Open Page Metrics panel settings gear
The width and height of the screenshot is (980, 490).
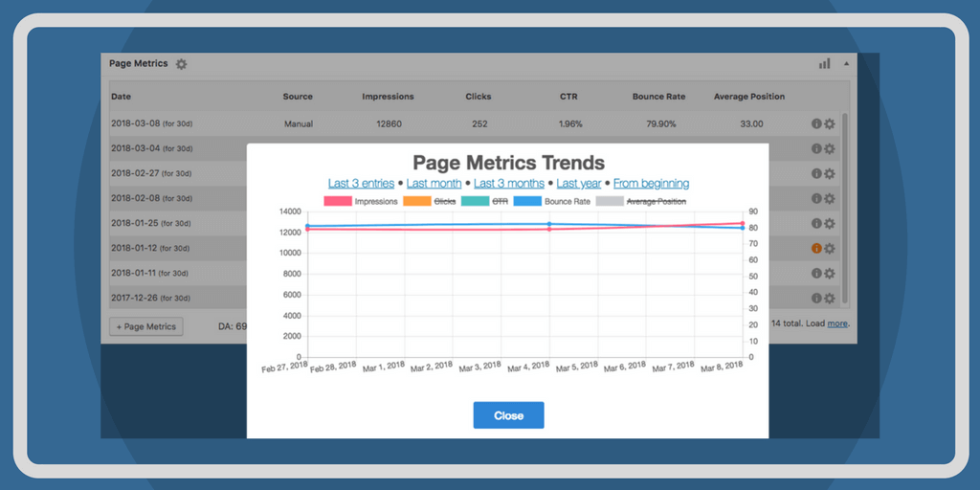pos(181,64)
